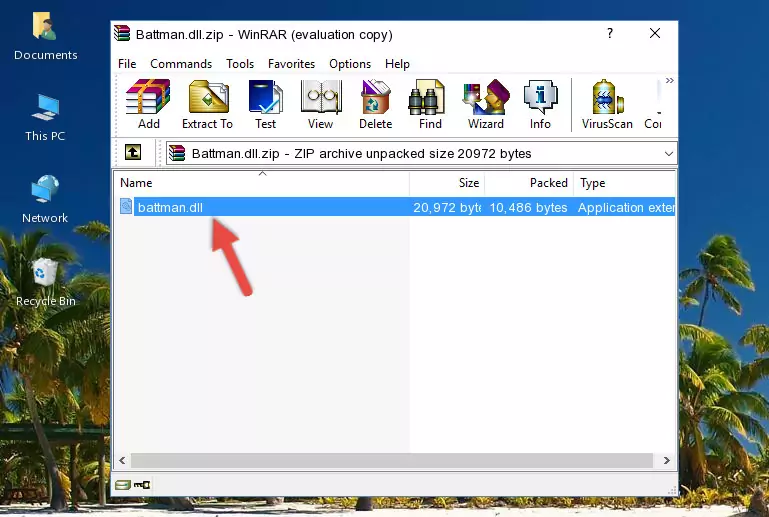
Task: Launch the Wizard tool
Action: (x=486, y=104)
